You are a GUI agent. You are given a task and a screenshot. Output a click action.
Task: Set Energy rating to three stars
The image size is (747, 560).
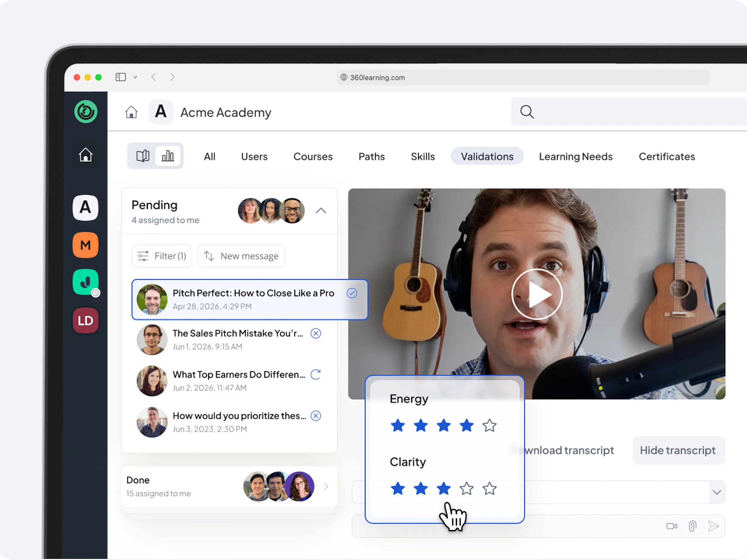click(x=444, y=426)
